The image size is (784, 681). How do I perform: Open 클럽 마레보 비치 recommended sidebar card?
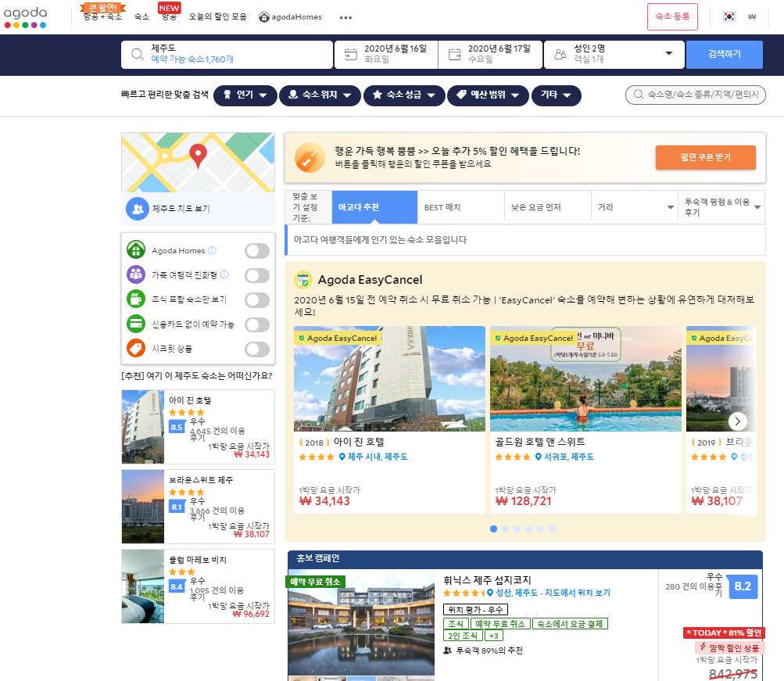(198, 586)
